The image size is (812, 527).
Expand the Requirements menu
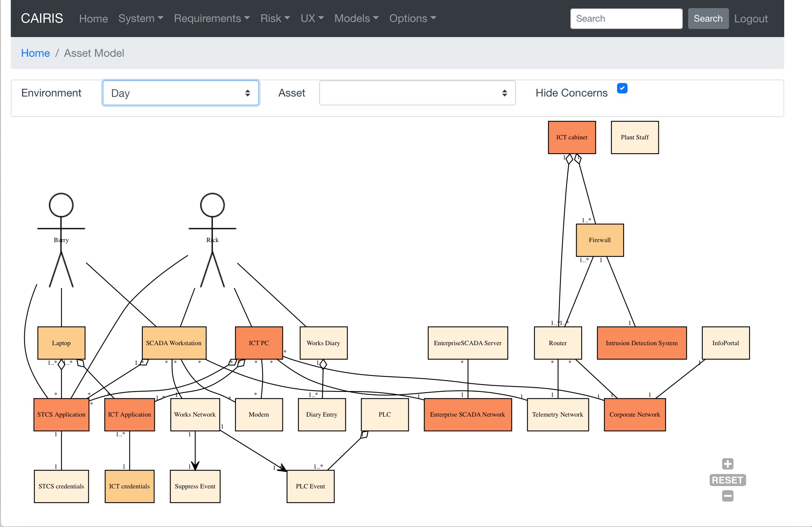point(212,19)
